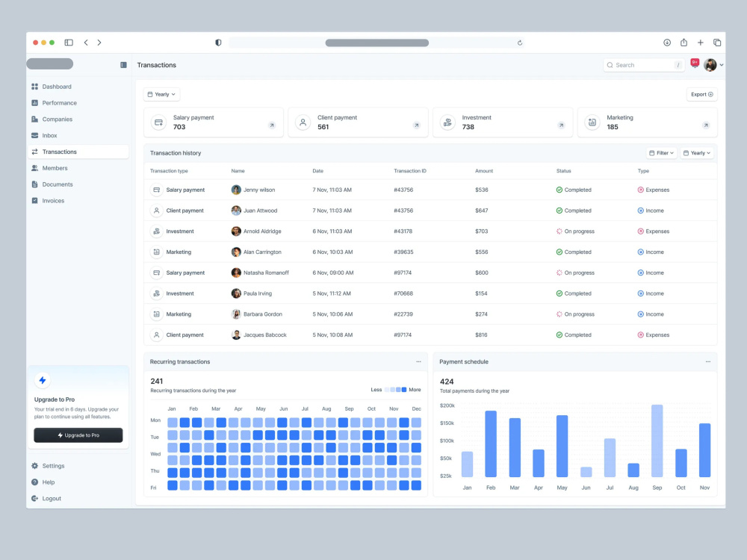
Task: Click the lightest legend swatch near Less
Action: [387, 390]
